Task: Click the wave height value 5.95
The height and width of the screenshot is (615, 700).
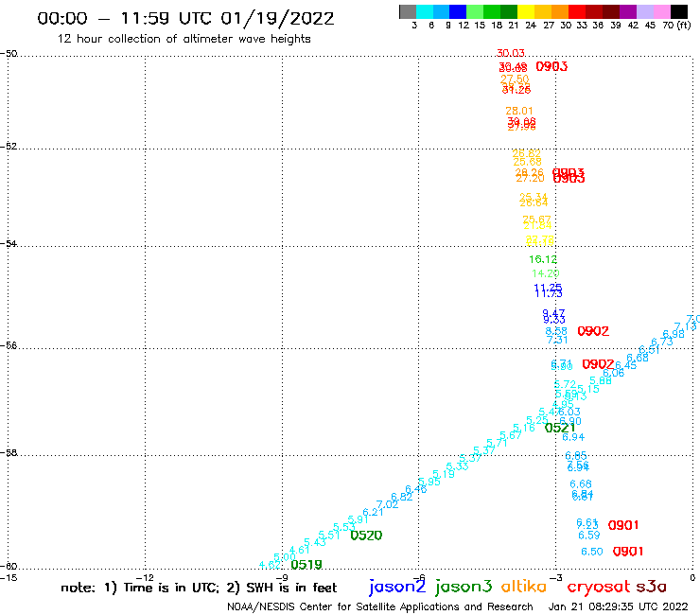Action: [429, 482]
